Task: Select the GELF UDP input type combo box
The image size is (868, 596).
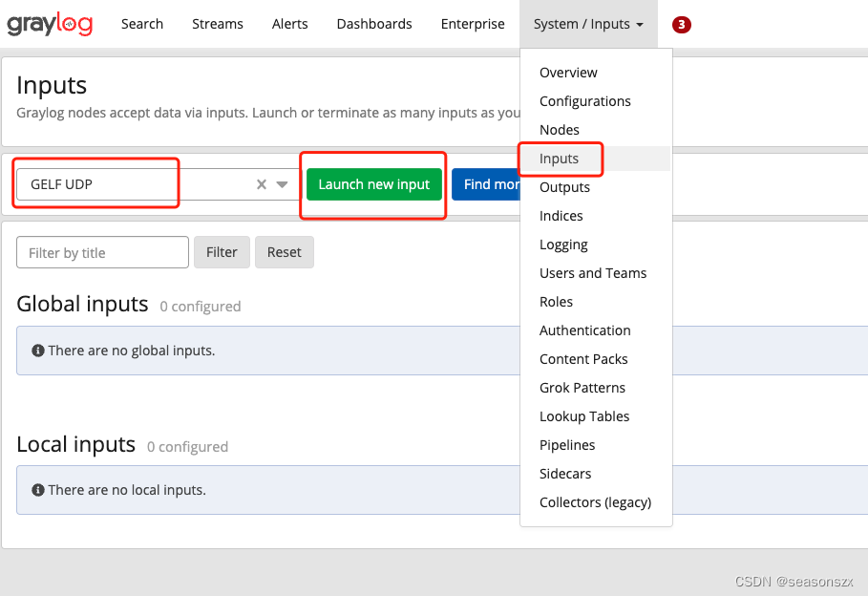Action: [158, 184]
